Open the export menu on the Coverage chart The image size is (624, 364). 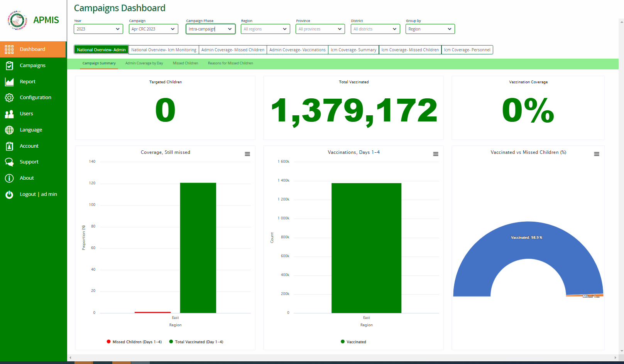click(247, 153)
